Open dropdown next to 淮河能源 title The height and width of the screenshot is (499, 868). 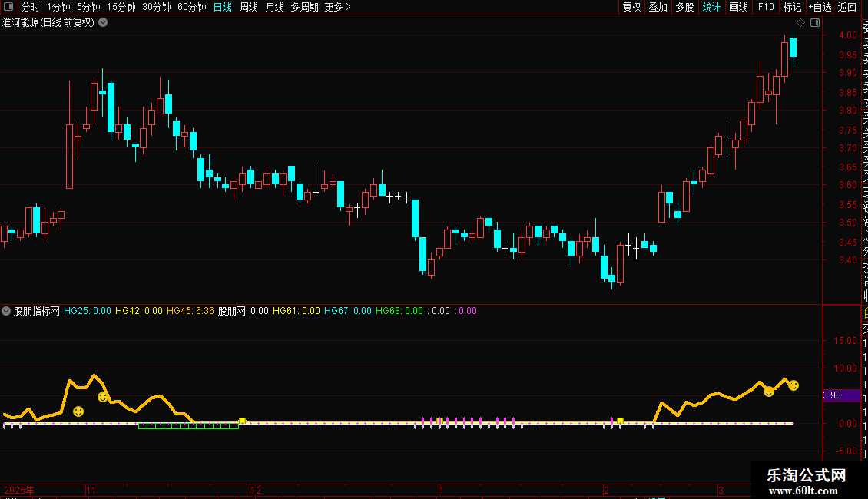click(103, 23)
